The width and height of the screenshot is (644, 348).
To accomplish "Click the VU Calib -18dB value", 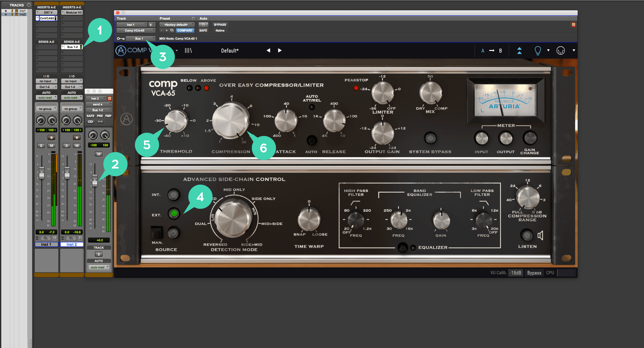I will (x=516, y=273).
